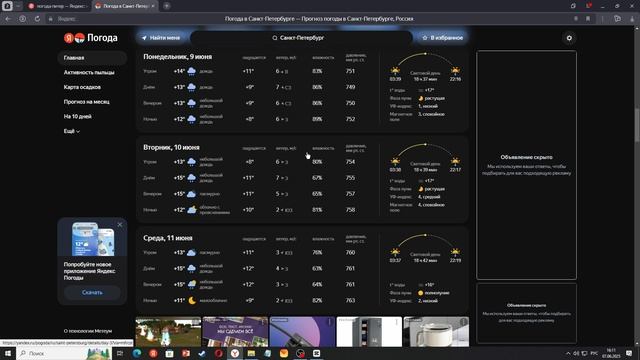Close the Yandex Pogoda app promo card
The width and height of the screenshot is (640, 360).
point(120,224)
